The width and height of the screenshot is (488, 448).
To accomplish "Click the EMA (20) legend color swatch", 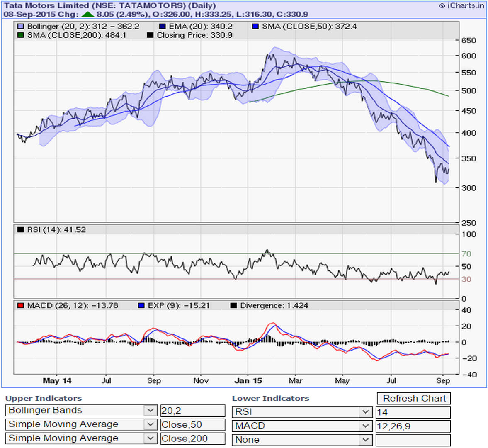I will [x=162, y=27].
